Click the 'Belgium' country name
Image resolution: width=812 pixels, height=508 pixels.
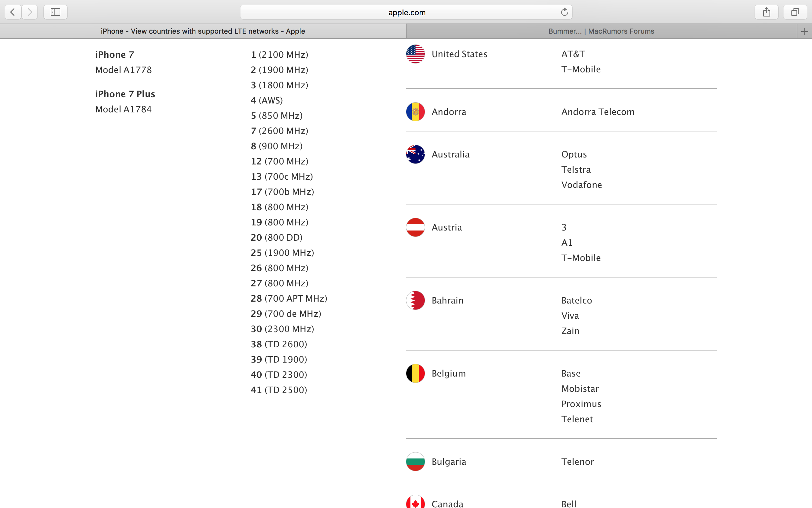point(449,374)
